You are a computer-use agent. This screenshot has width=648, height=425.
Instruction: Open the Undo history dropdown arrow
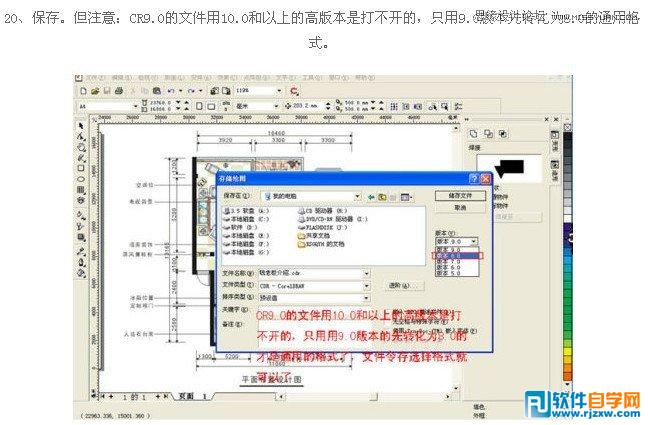181,91
